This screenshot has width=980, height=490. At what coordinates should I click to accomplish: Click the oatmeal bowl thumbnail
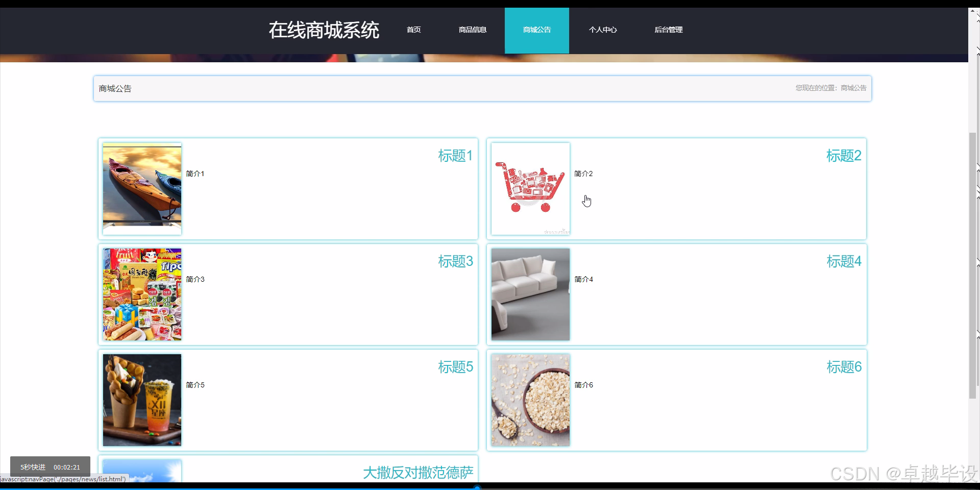[530, 400]
